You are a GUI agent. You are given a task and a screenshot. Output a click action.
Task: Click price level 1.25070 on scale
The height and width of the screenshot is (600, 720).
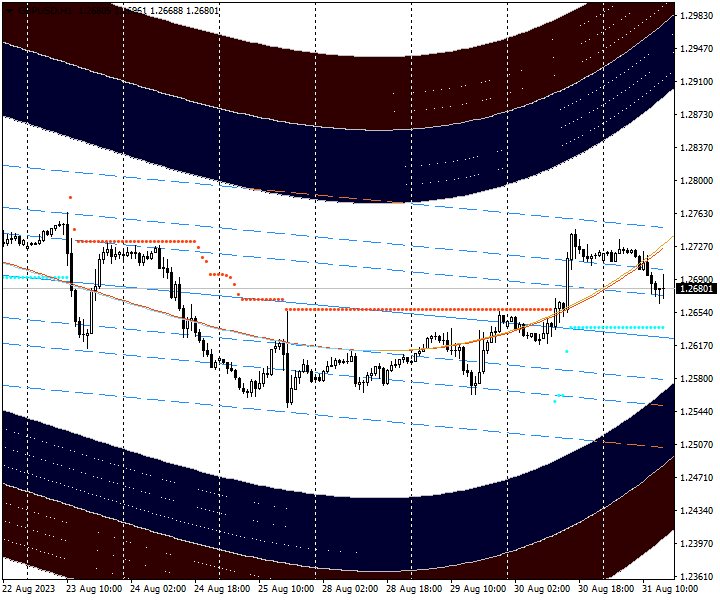tap(697, 444)
